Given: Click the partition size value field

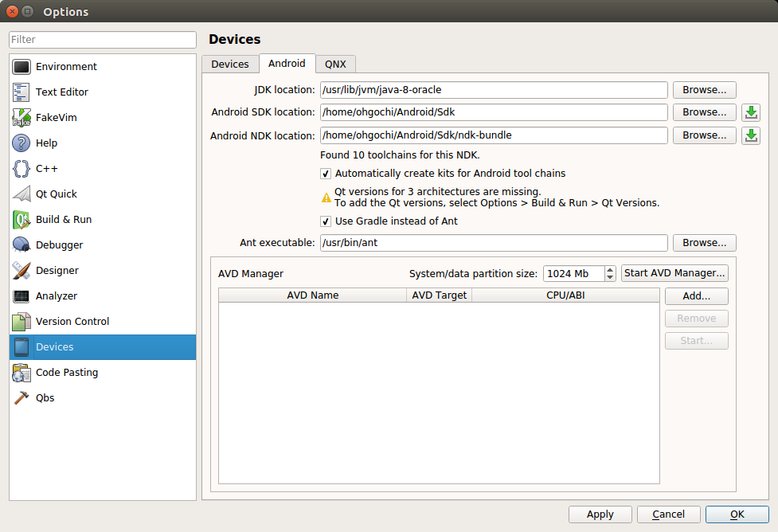Looking at the screenshot, I should click(x=574, y=273).
